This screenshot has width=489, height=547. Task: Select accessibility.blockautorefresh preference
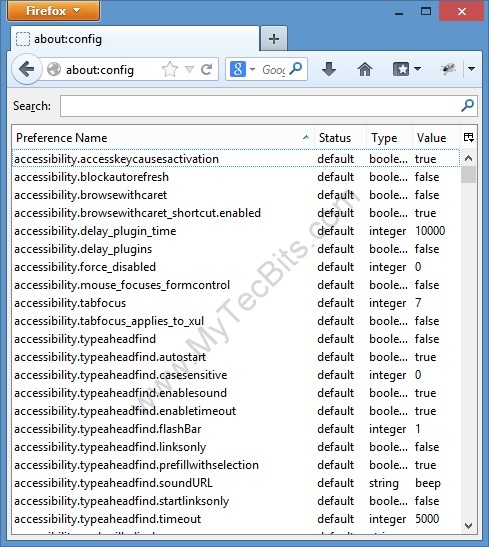pyautogui.click(x=236, y=177)
